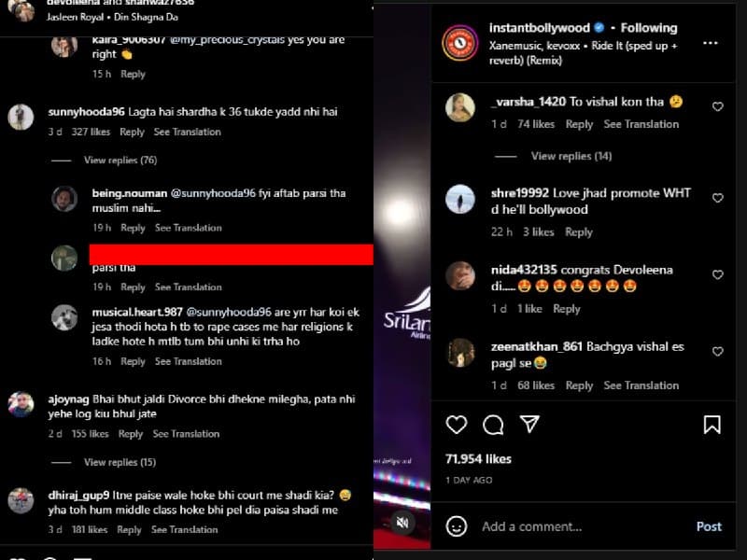Click the Post button
The image size is (747, 560).
pyautogui.click(x=709, y=526)
